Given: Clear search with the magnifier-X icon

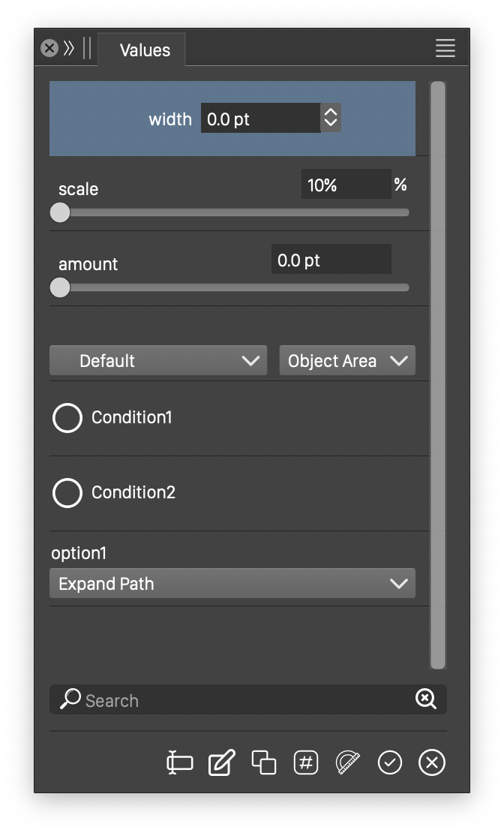Looking at the screenshot, I should click(x=426, y=699).
